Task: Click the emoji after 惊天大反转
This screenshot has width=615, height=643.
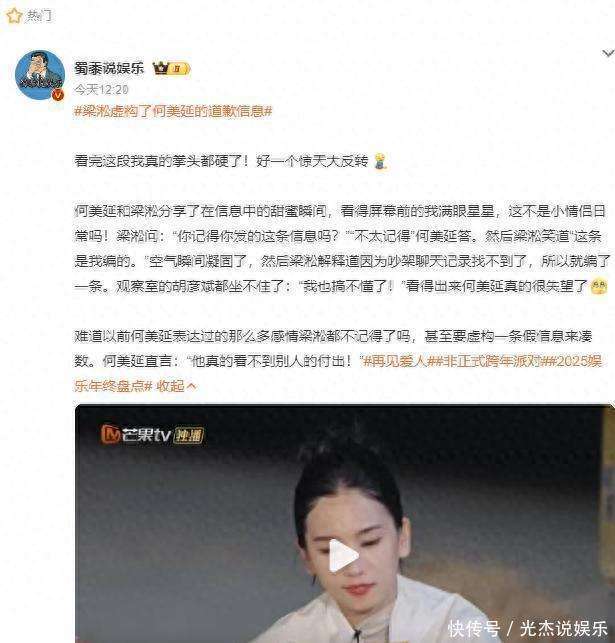Action: [x=381, y=161]
